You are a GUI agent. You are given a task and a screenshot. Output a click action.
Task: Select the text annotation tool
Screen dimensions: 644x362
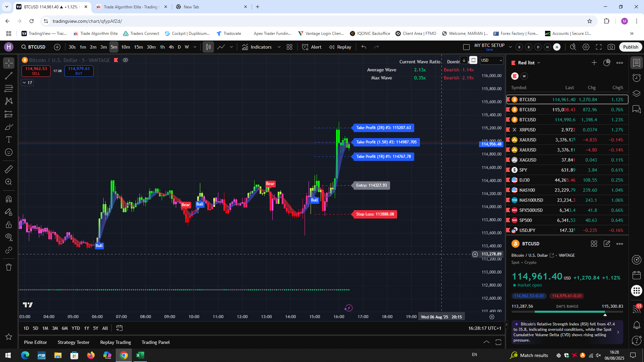coord(9,140)
